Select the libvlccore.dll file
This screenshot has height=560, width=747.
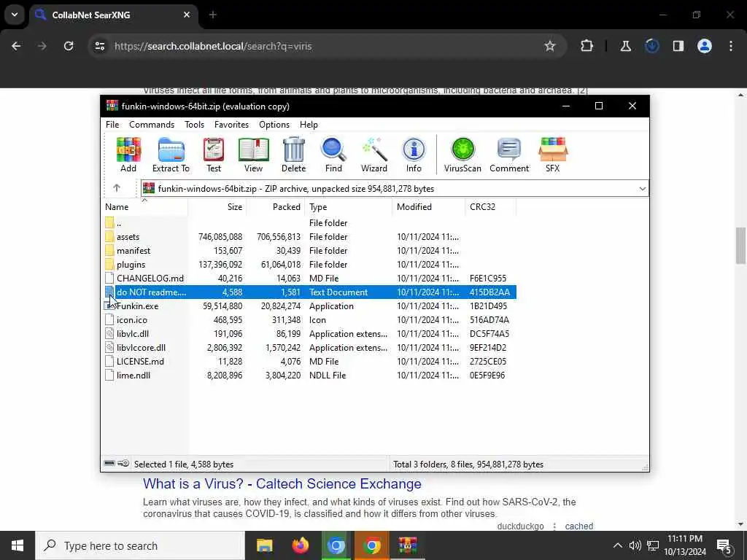coord(309,347)
